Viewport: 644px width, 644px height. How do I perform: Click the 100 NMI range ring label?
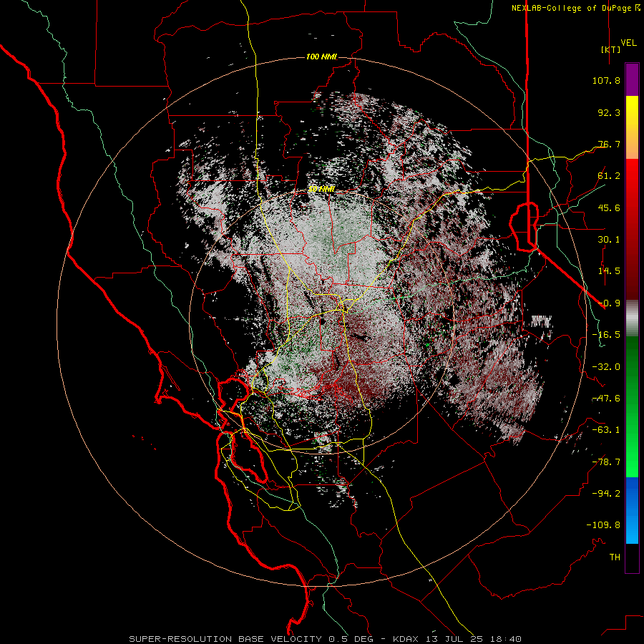(x=321, y=57)
